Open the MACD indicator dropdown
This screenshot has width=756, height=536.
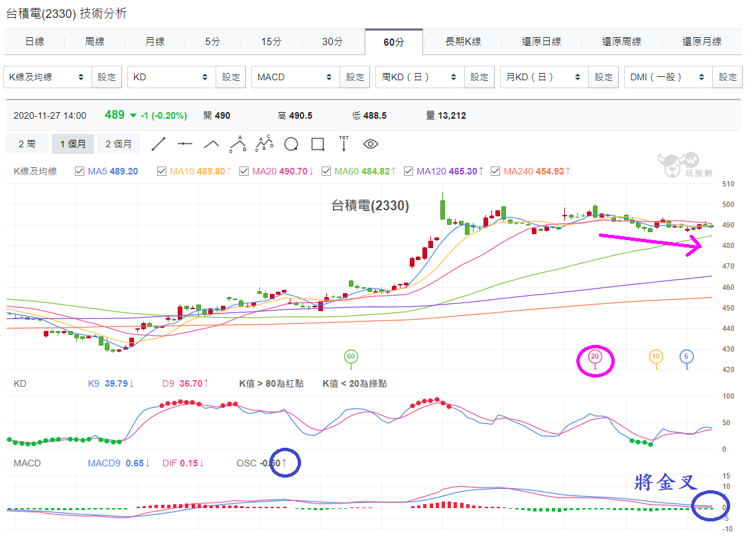point(296,77)
